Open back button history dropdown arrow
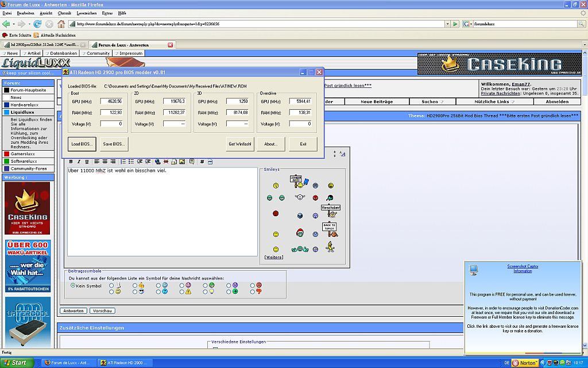The image size is (588, 368). [14, 24]
